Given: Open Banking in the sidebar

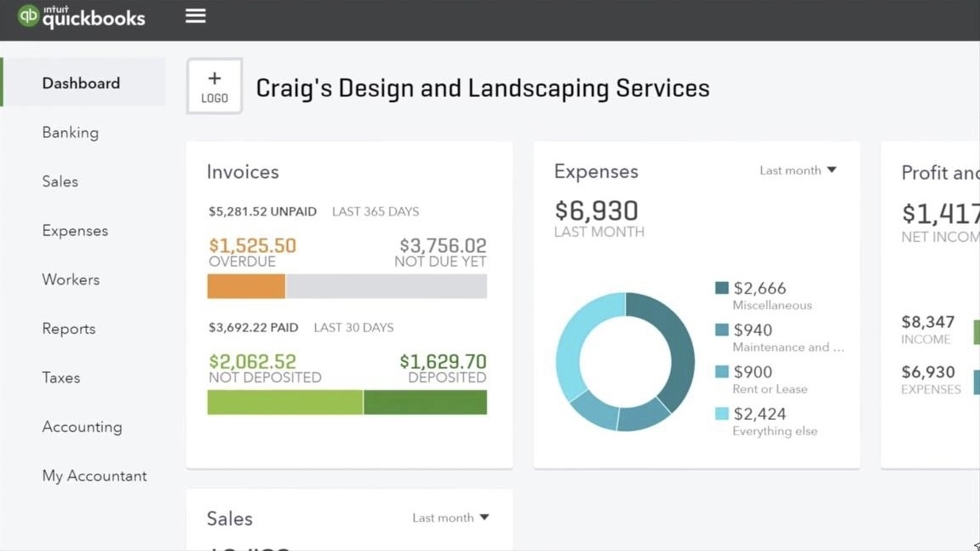Looking at the screenshot, I should pos(71,133).
